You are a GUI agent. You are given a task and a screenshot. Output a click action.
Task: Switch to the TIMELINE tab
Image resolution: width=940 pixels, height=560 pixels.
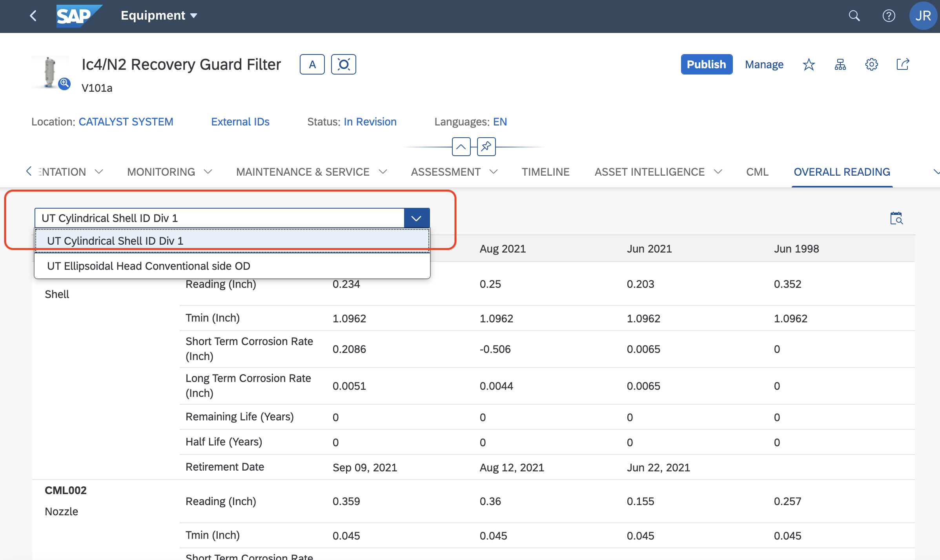[x=545, y=172]
